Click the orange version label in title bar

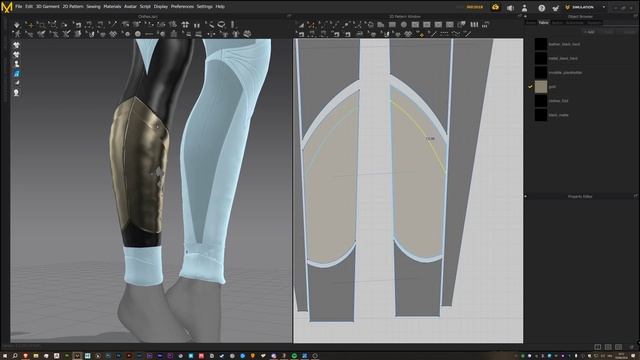click(x=475, y=7)
